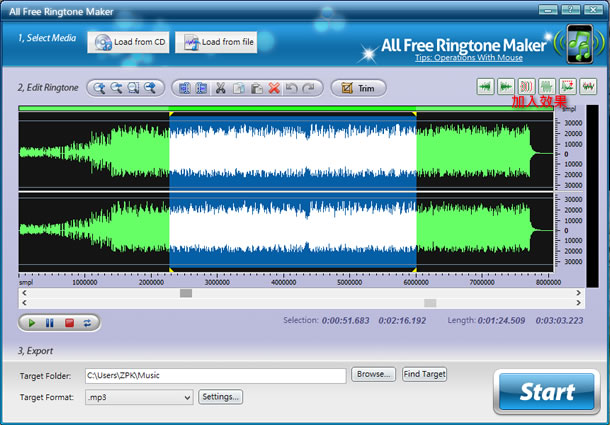Click the Undo arrow icon
The width and height of the screenshot is (610, 425).
click(x=291, y=88)
